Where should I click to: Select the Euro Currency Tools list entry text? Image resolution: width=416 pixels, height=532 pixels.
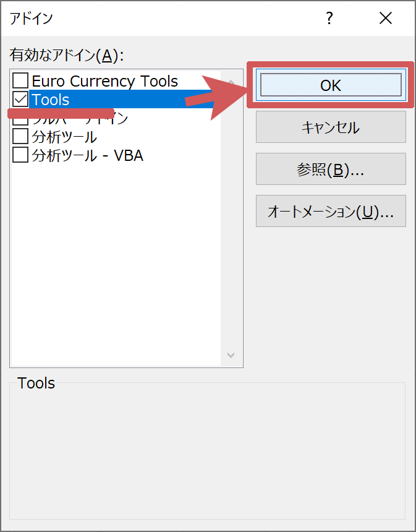click(104, 81)
